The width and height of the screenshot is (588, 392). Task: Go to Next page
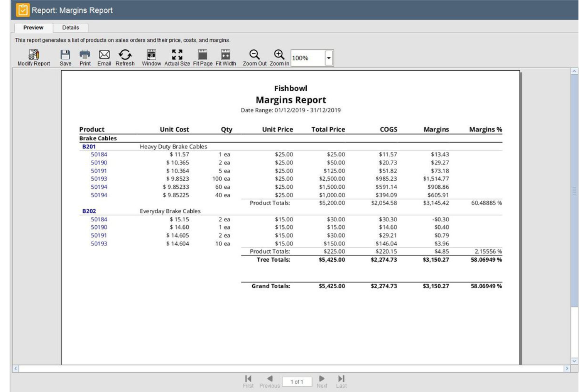coord(322,382)
